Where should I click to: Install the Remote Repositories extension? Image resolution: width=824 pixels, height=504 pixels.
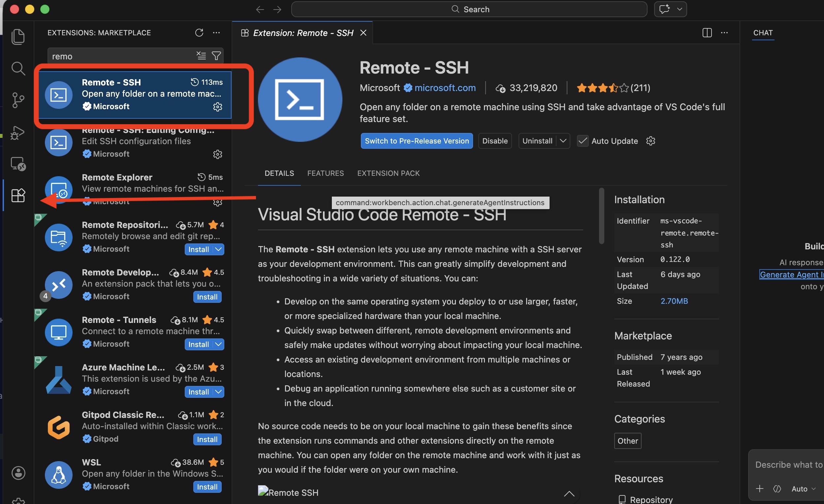tap(199, 249)
